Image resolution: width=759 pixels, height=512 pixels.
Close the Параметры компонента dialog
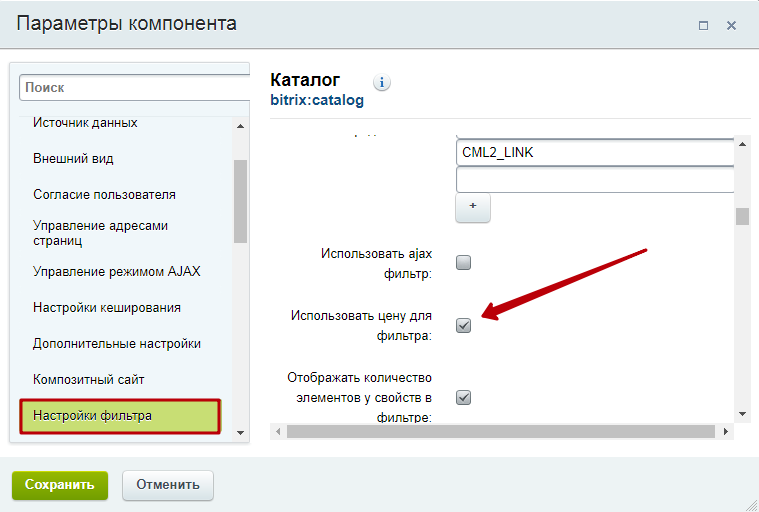tap(731, 25)
